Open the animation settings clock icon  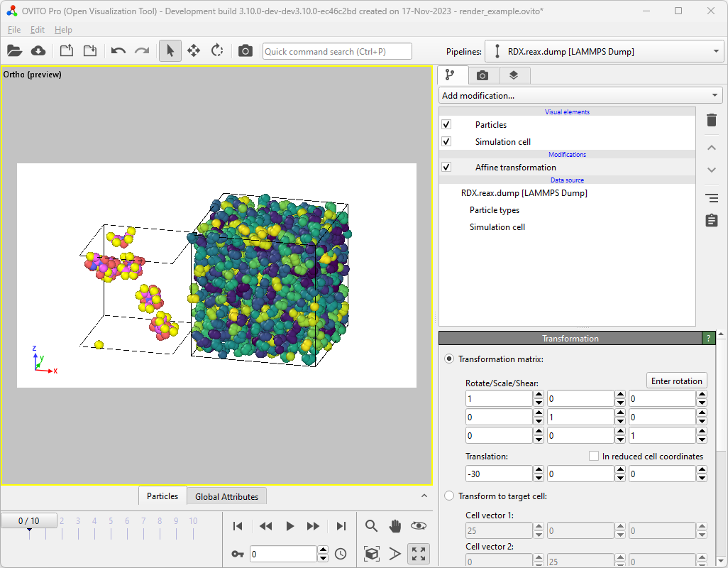tap(341, 554)
